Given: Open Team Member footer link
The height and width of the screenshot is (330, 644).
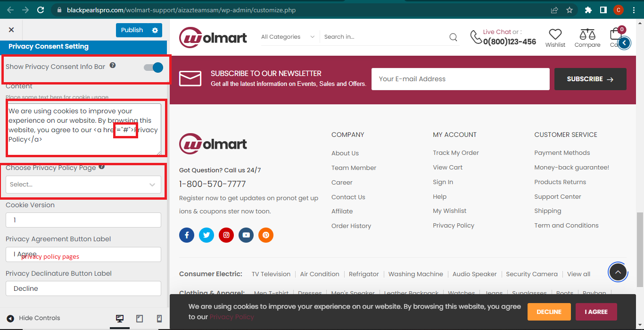Looking at the screenshot, I should click(354, 168).
